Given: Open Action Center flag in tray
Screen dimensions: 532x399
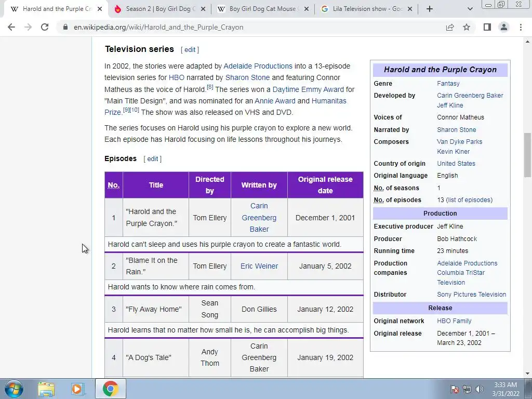Looking at the screenshot, I should click(455, 390).
